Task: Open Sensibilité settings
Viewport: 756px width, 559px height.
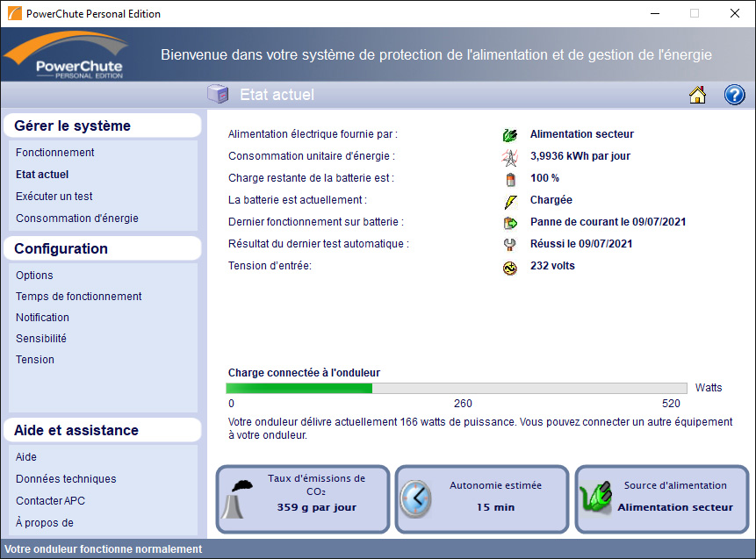Action: point(41,338)
